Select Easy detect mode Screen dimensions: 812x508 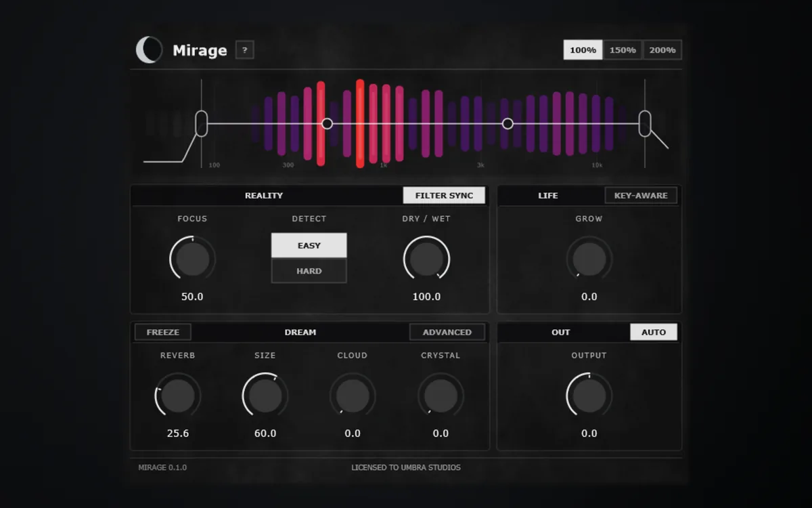(x=309, y=245)
